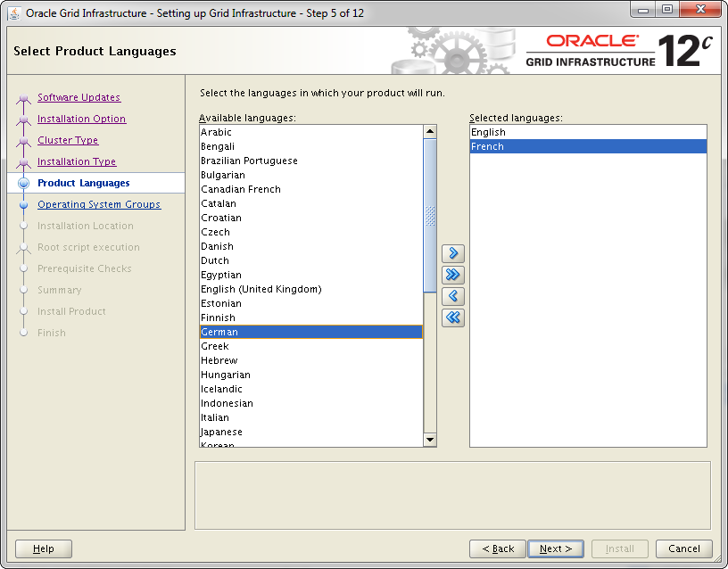The width and height of the screenshot is (728, 569).
Task: Click the single right arrow add button
Action: point(453,253)
